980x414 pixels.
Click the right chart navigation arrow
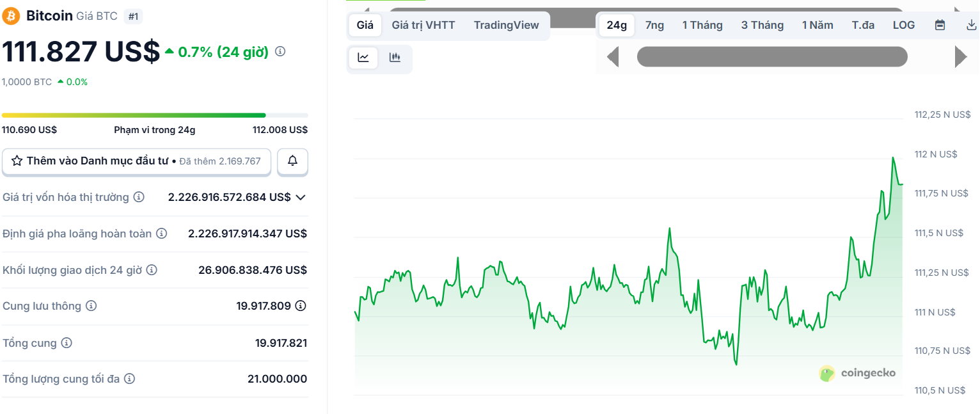pyautogui.click(x=960, y=56)
